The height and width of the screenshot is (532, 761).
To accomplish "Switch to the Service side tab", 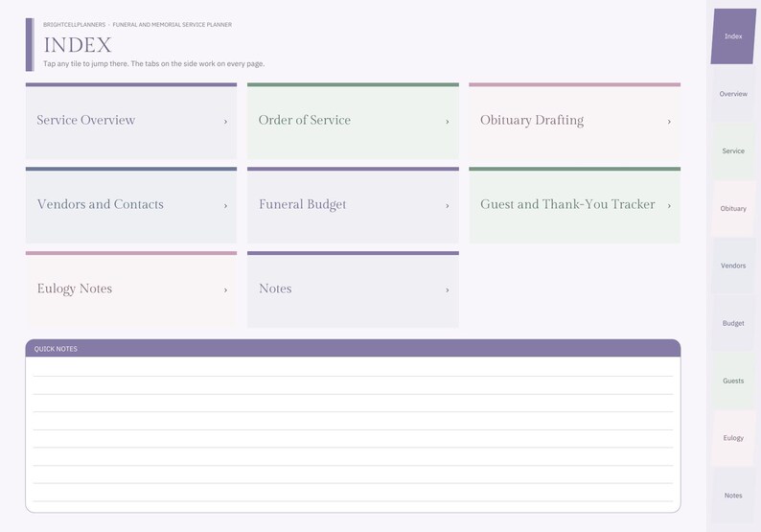I will (x=733, y=150).
